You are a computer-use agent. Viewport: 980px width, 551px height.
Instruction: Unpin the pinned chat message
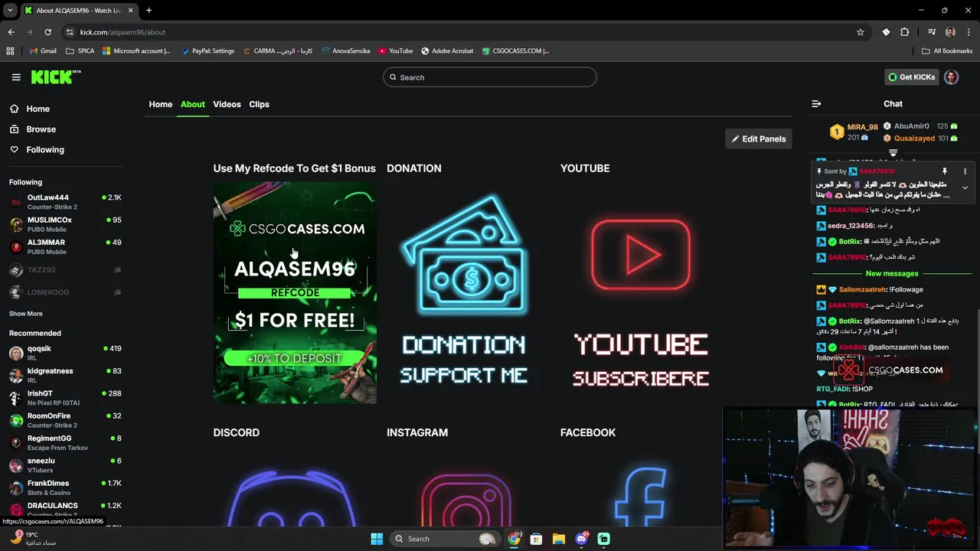tap(945, 171)
